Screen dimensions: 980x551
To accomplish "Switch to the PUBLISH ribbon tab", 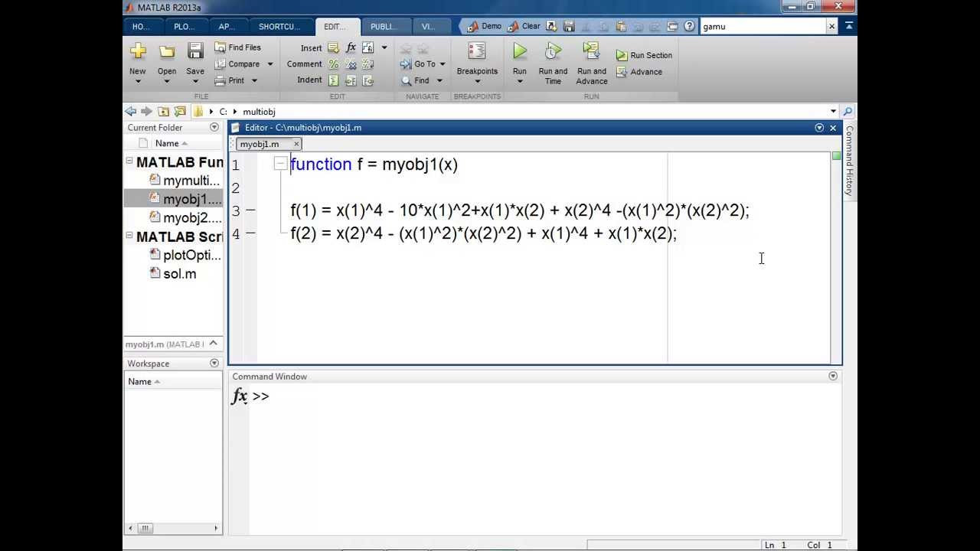I will (x=384, y=26).
